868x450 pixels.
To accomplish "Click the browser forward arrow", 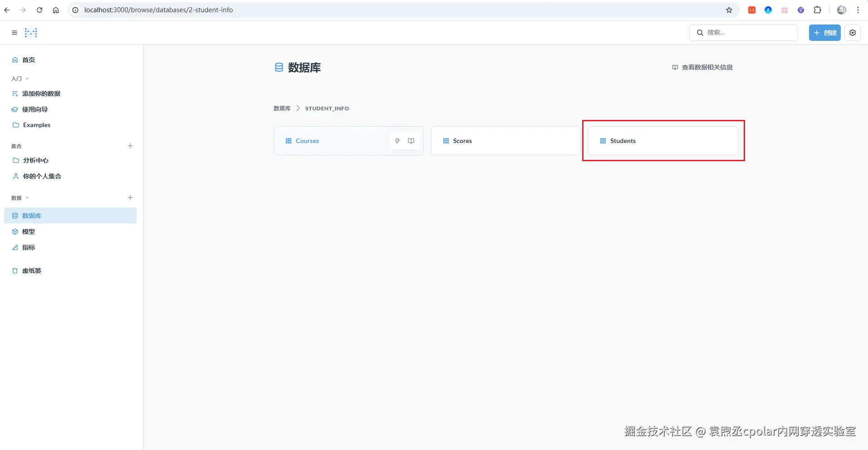I will point(23,10).
